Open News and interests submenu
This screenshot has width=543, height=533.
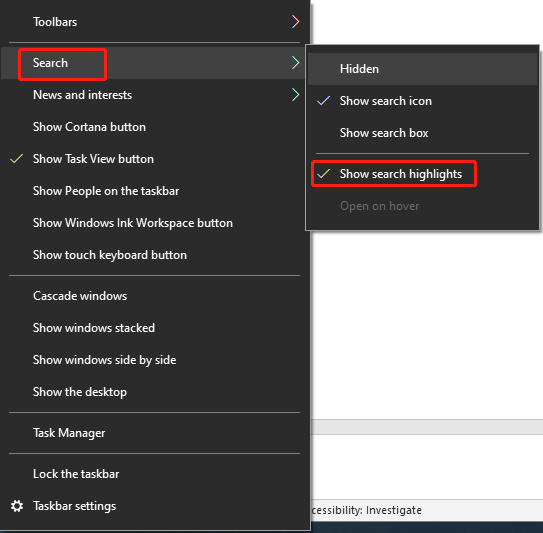click(154, 95)
